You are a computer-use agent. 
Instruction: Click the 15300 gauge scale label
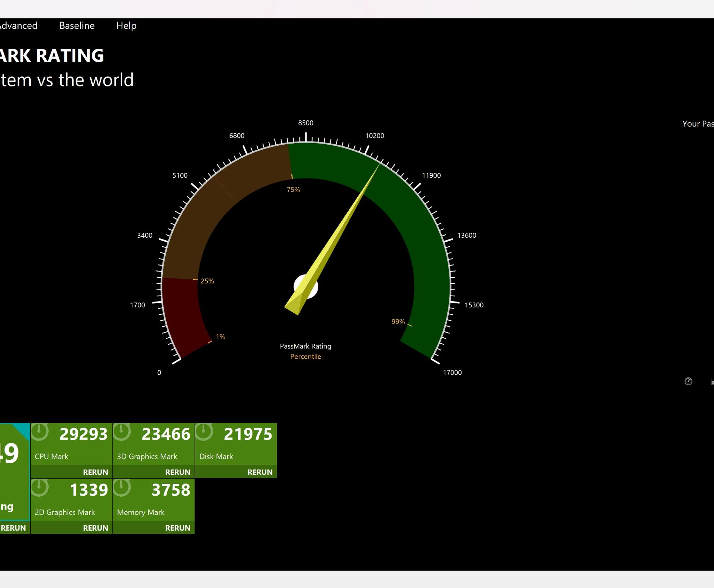click(x=474, y=305)
